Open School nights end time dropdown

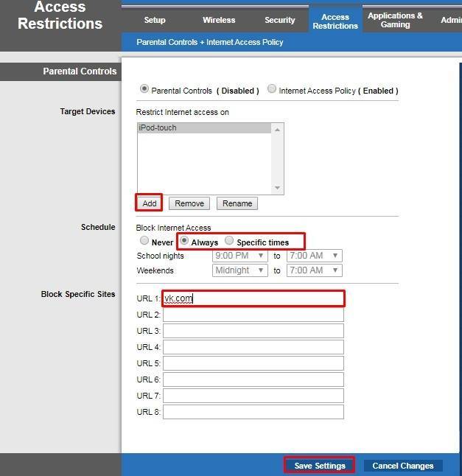coord(314,256)
